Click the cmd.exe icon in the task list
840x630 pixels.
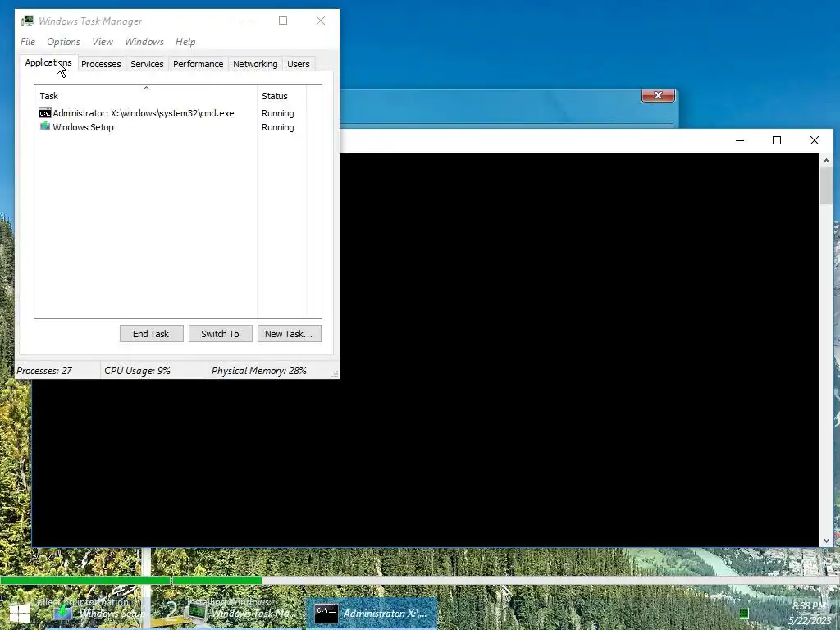click(45, 113)
